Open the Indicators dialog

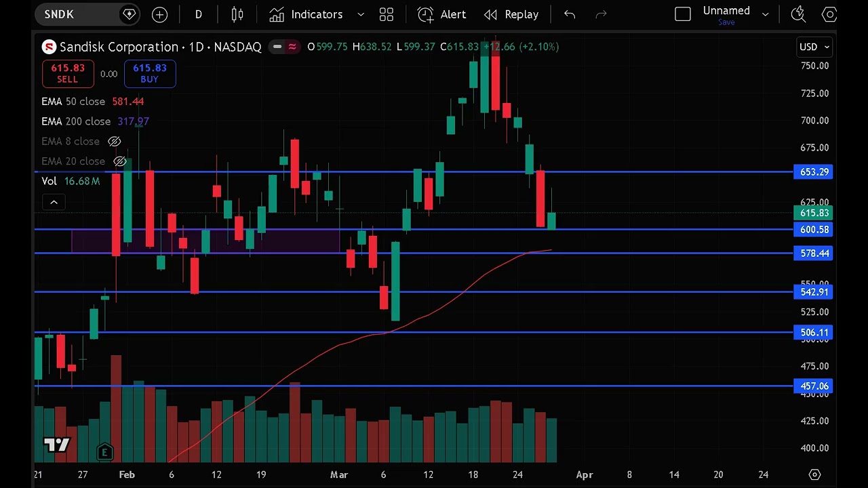[306, 14]
